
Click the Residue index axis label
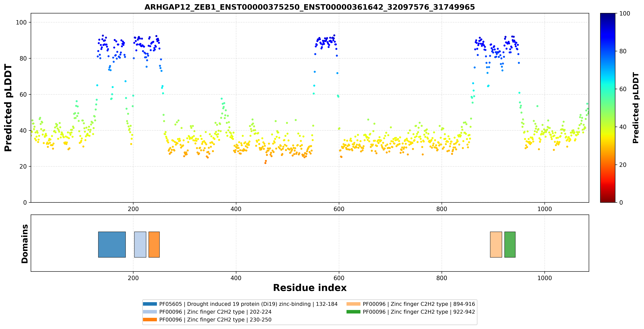point(310,288)
